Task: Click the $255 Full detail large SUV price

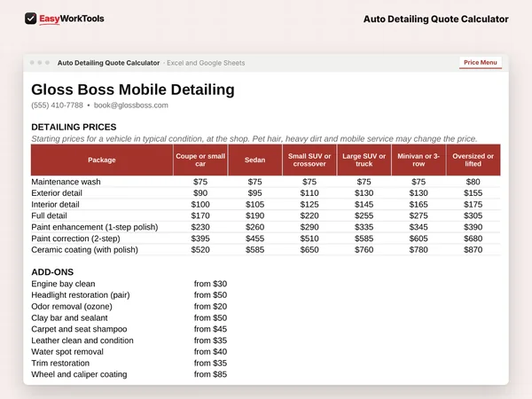Action: tap(364, 215)
